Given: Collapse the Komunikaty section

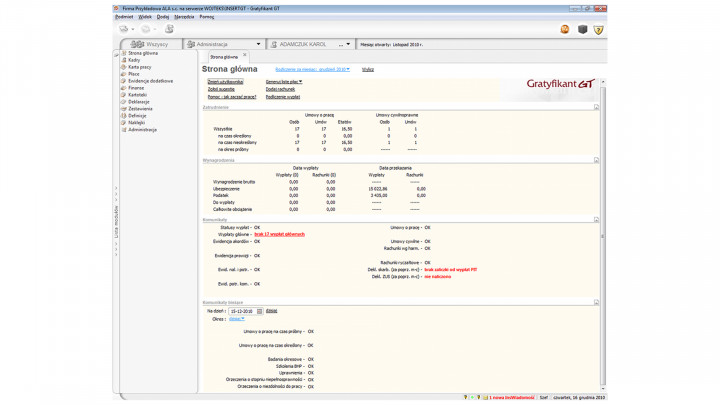Looking at the screenshot, I should point(596,219).
